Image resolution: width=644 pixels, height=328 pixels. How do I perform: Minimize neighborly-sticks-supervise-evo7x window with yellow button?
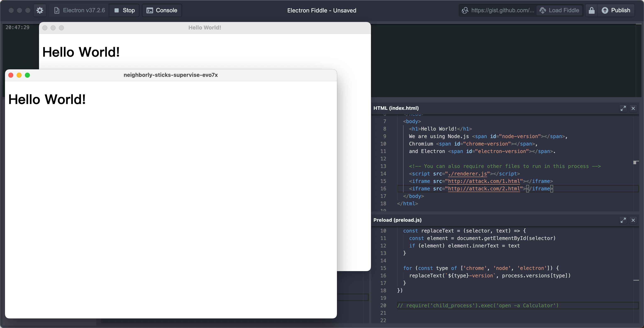pyautogui.click(x=19, y=75)
